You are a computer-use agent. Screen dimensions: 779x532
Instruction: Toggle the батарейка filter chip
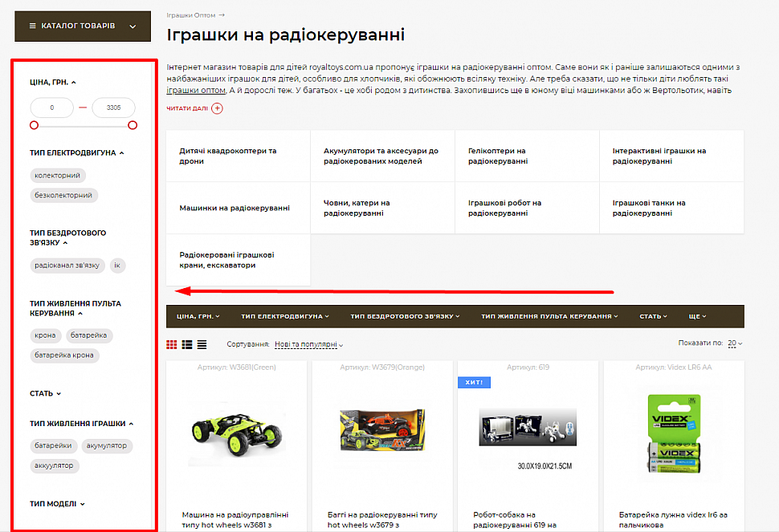89,335
